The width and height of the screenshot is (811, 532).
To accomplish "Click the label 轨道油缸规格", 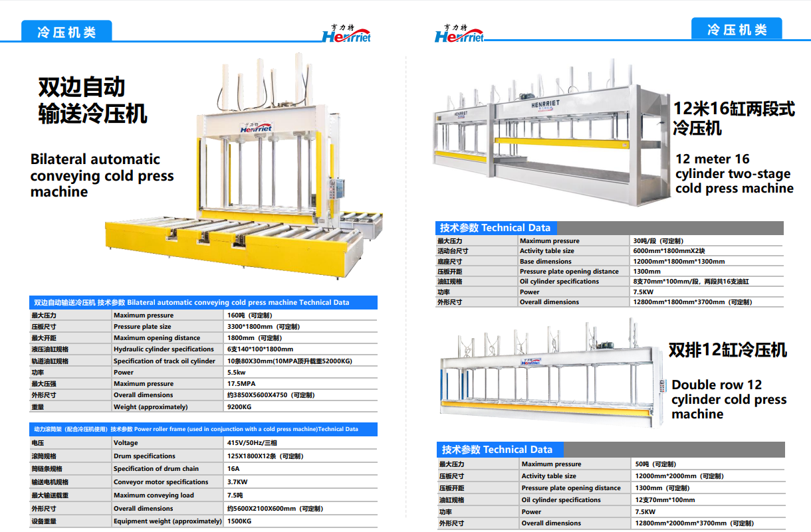I will [50, 361].
